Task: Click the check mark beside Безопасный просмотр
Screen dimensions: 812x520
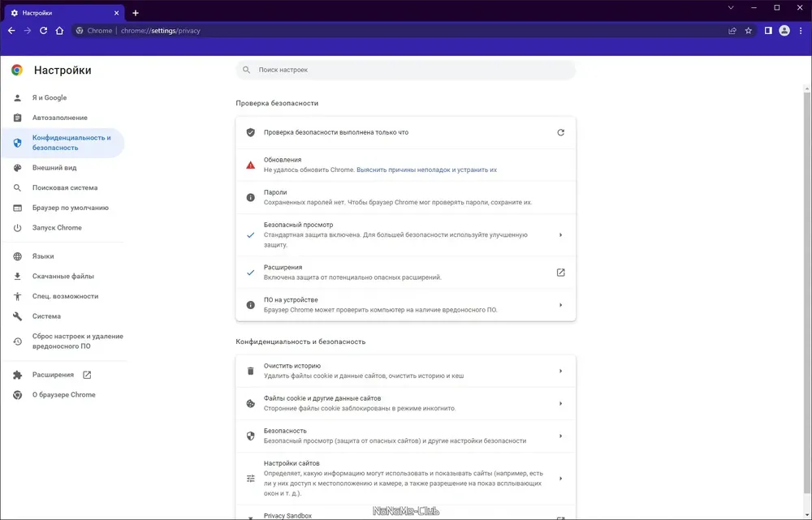Action: (x=251, y=235)
